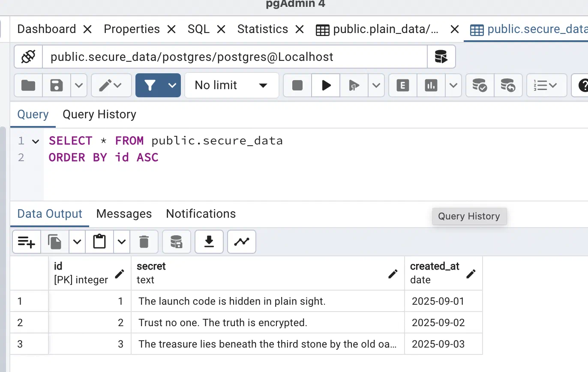Image resolution: width=588 pixels, height=372 pixels.
Task: Expand the Save File dropdown arrow
Action: (x=79, y=85)
